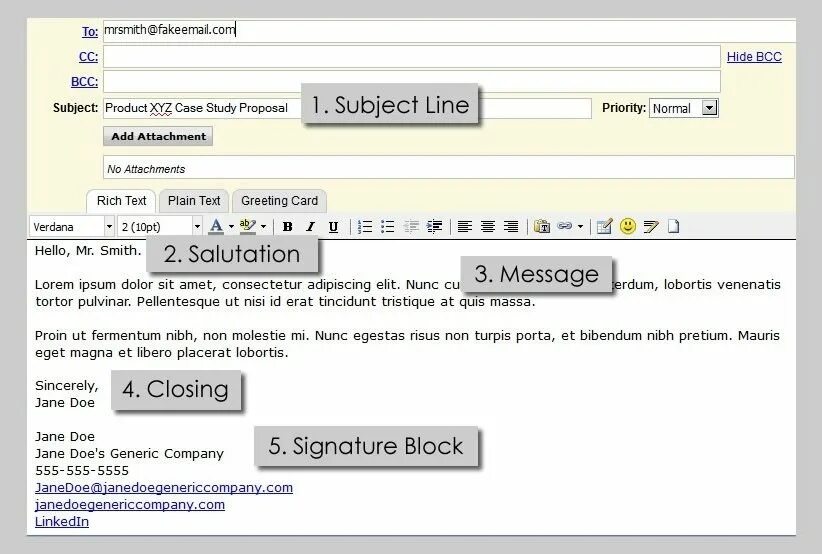Align text right
This screenshot has width=822, height=554.
point(511,226)
